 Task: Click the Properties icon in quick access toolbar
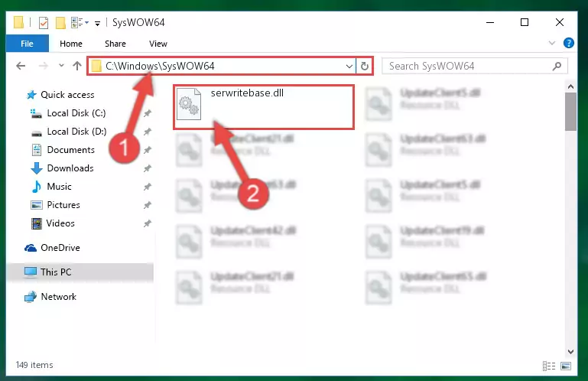click(x=44, y=23)
